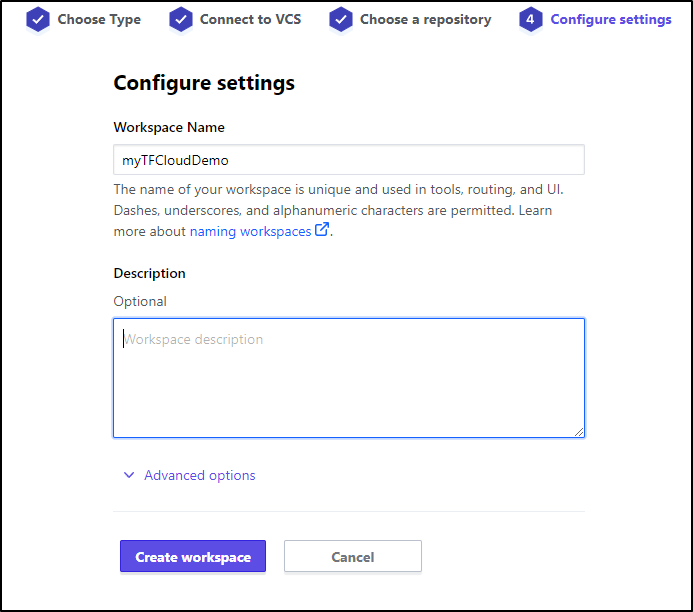Click the Configure settings page heading
The height and width of the screenshot is (612, 693).
[204, 83]
